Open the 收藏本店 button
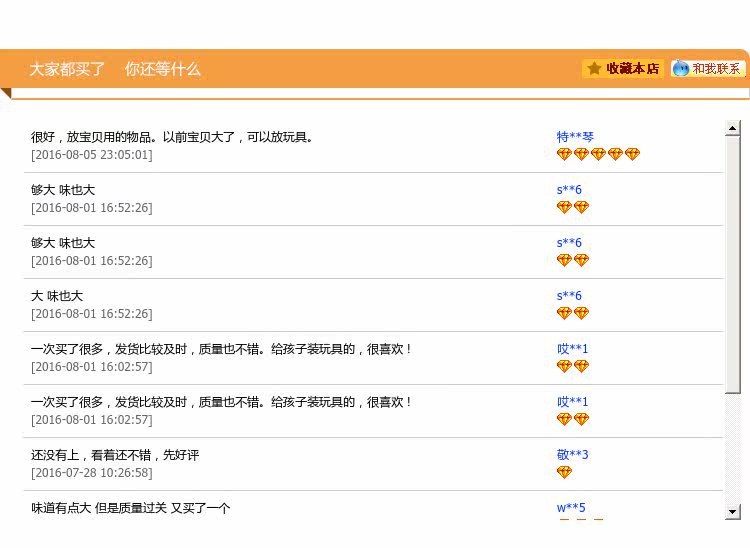 click(623, 69)
